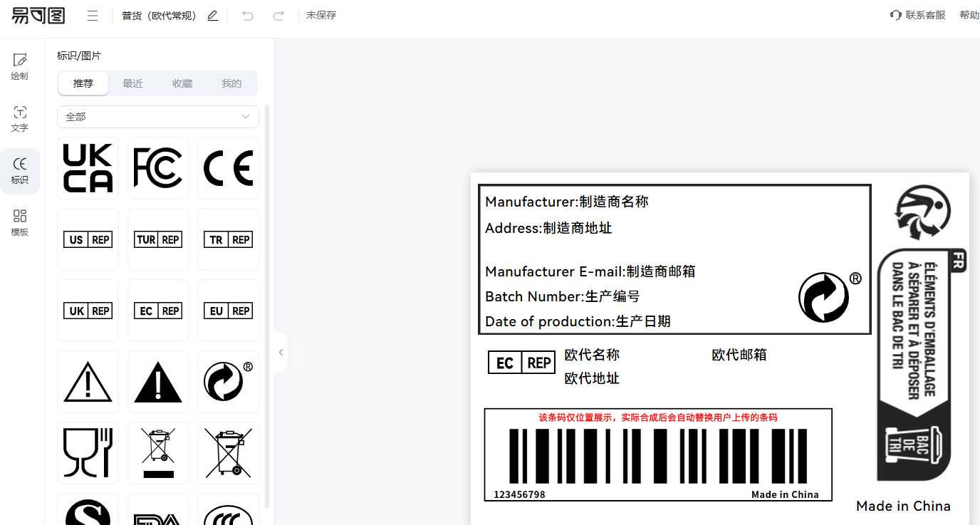The height and width of the screenshot is (525, 980).
Task: Click the sidebar vertical scrollbar
Action: [x=267, y=306]
